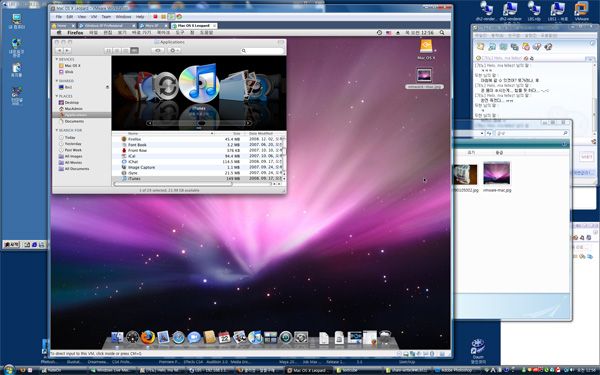Open the Finder gear action dropdown
600x375 pixels.
174,51
